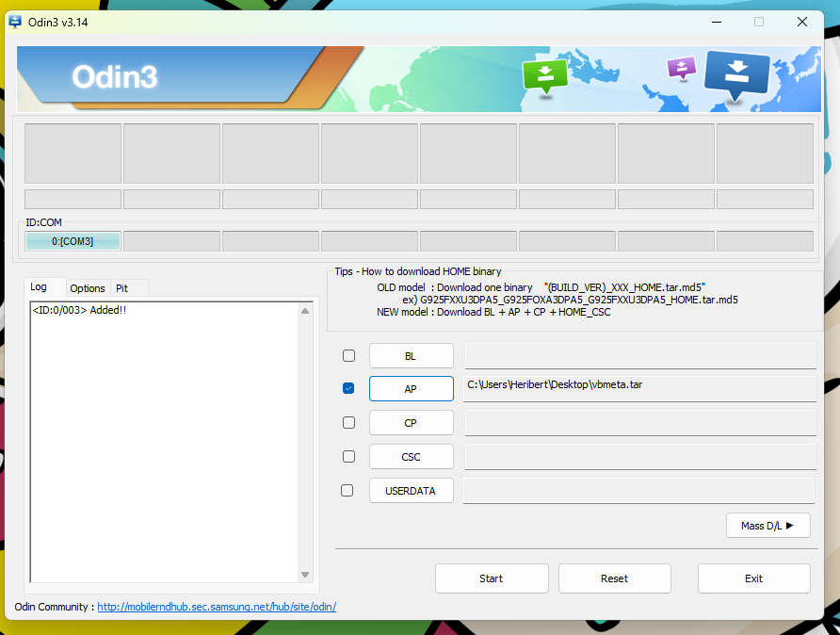Start the flashing process
The width and height of the screenshot is (840, 635).
492,578
